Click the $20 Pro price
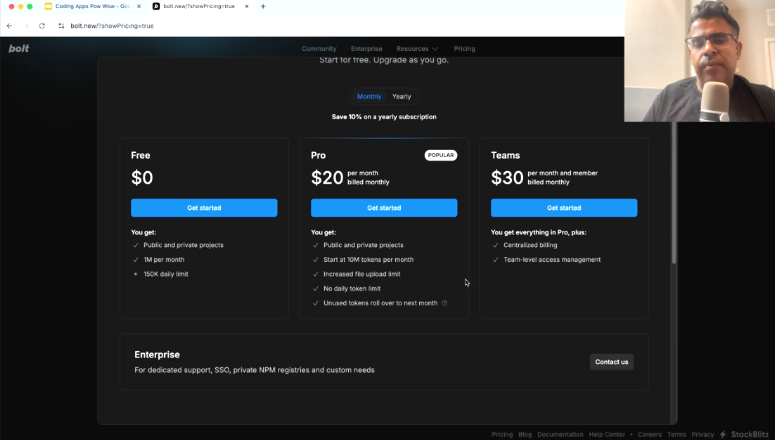Viewport: 775px width, 440px height. click(327, 177)
